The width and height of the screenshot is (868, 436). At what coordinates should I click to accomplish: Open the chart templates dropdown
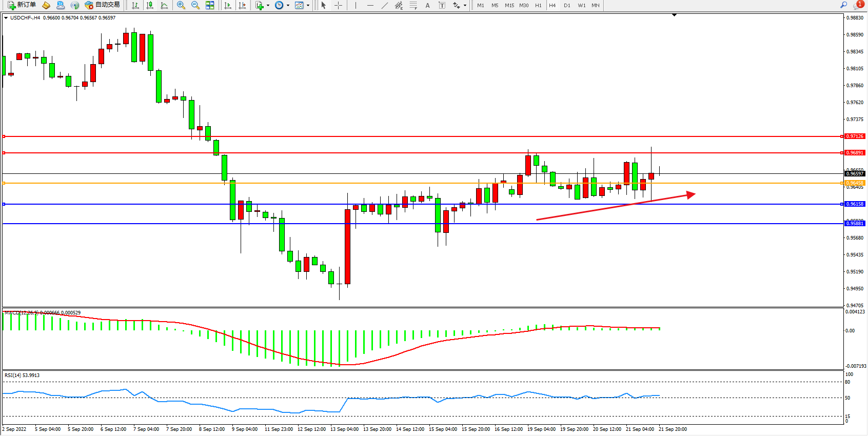[308, 6]
